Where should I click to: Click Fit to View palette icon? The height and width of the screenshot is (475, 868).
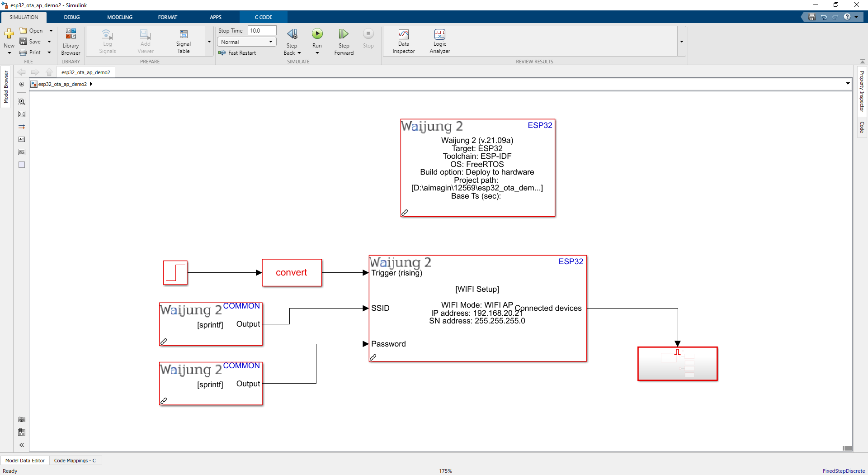click(22, 114)
